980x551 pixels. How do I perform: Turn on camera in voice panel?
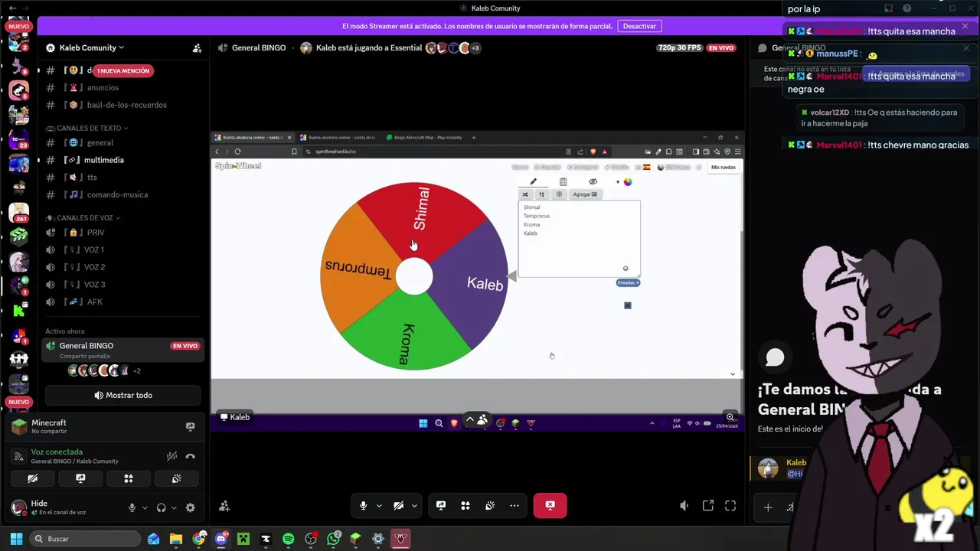32,478
